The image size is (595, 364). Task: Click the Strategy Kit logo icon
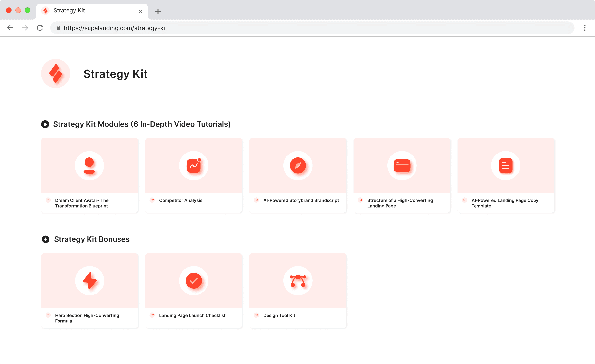(x=56, y=74)
